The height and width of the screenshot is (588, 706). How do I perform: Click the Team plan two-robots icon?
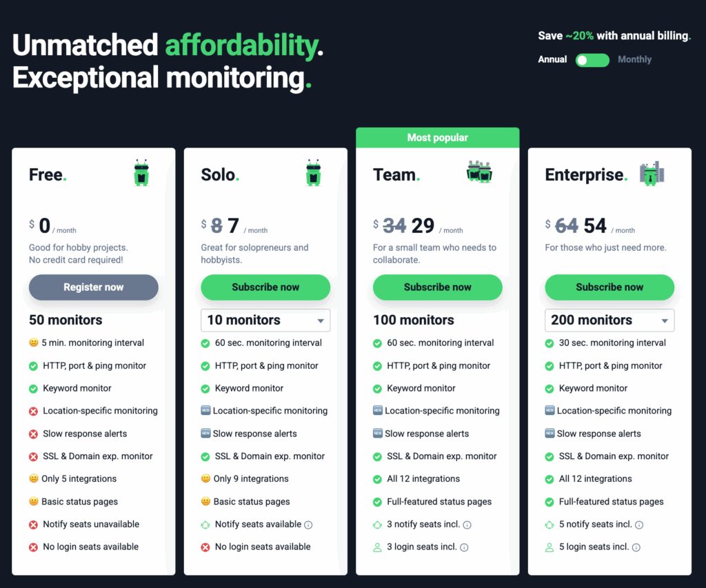pos(480,172)
